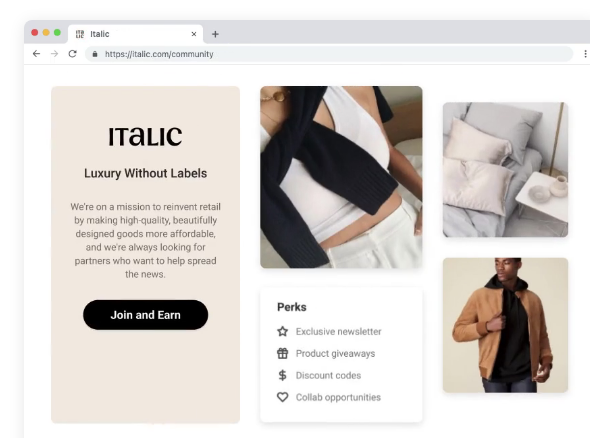Click the Italic logo in beige card
590x438 pixels.
pyautogui.click(x=146, y=136)
